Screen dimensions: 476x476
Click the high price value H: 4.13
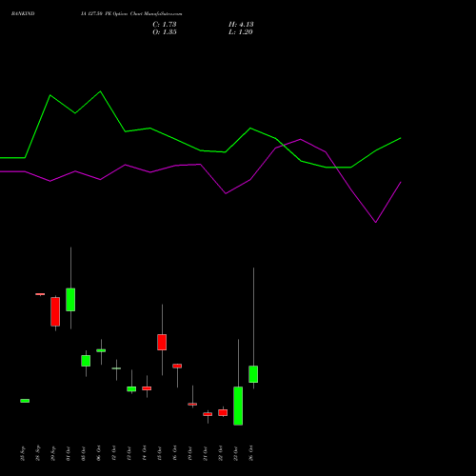pyautogui.click(x=241, y=25)
